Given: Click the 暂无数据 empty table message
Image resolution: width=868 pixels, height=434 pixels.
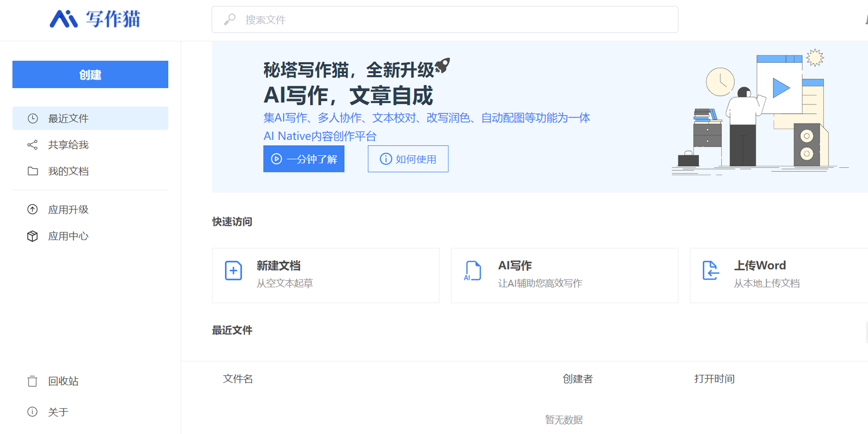Looking at the screenshot, I should [x=564, y=419].
